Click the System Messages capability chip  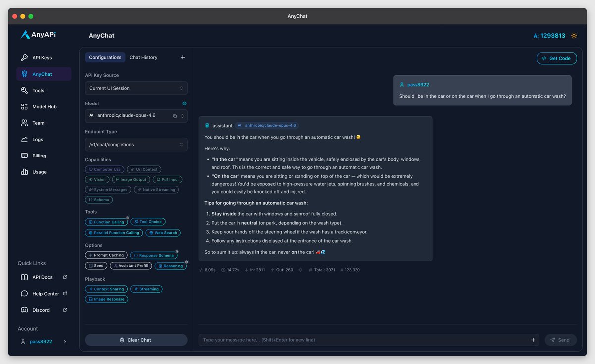coord(108,190)
